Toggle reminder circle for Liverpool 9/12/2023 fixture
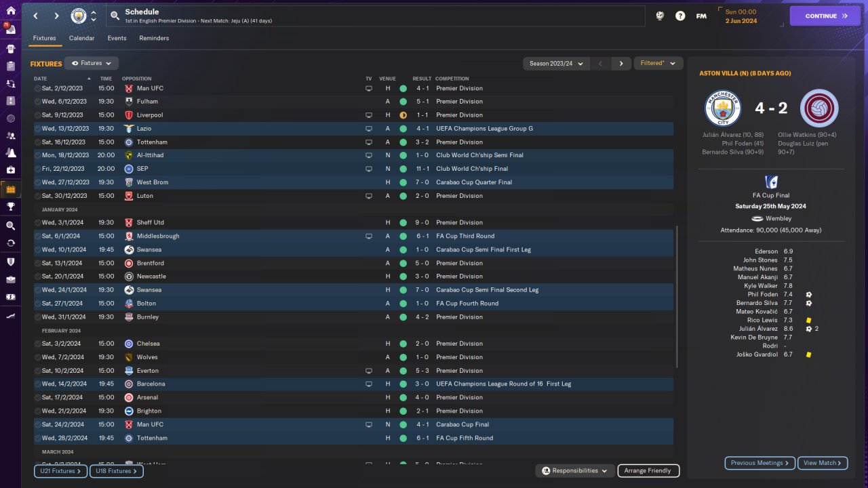 (x=37, y=115)
